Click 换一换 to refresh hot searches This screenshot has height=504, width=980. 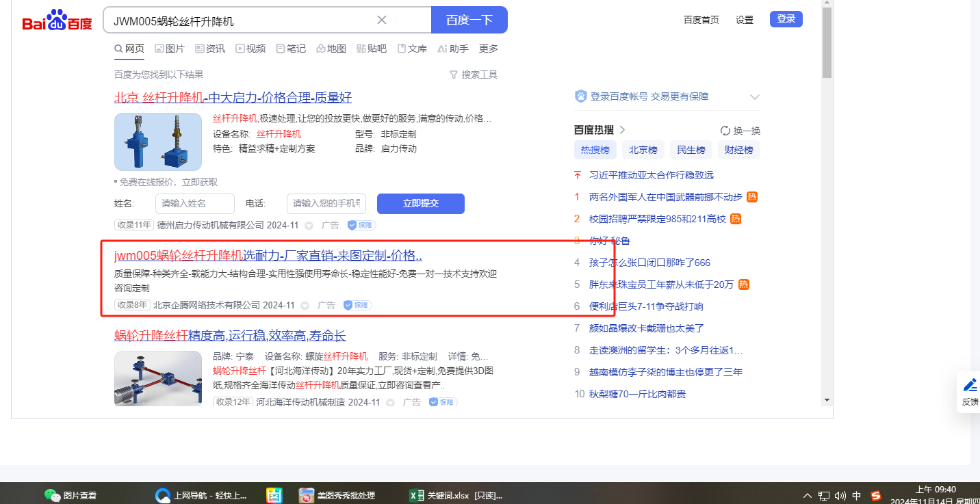click(740, 131)
